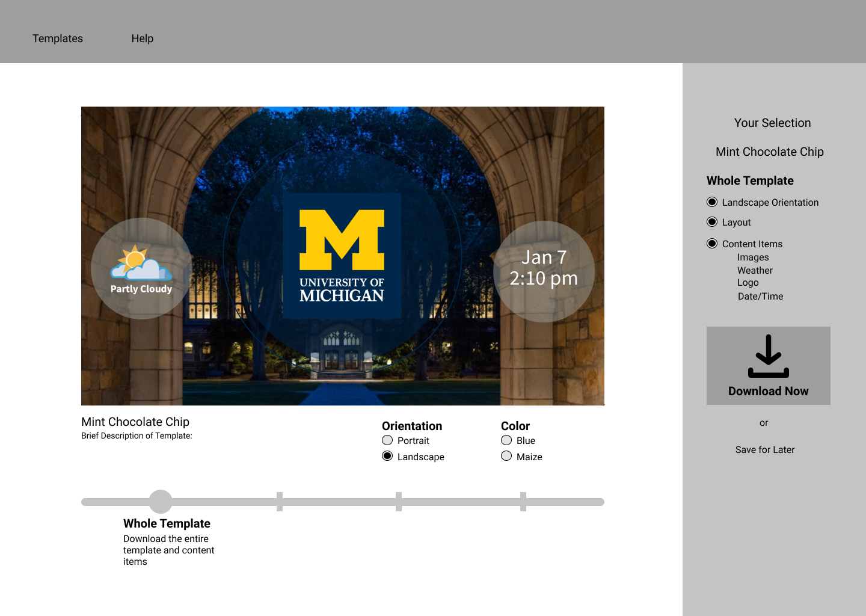
Task: Click the fourth tick mark on slider
Action: (x=523, y=502)
